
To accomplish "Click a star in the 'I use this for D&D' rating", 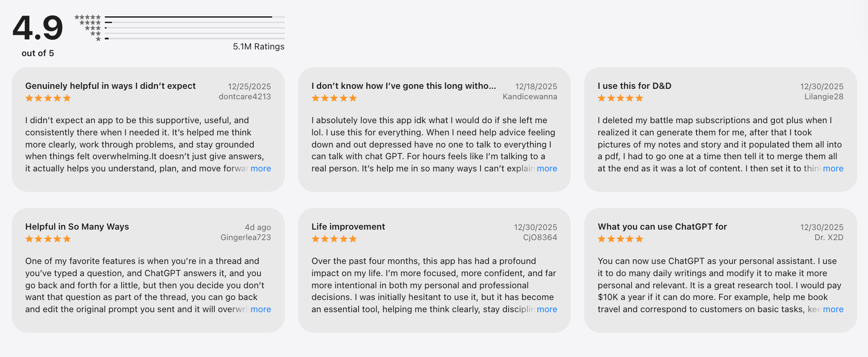I will point(619,98).
